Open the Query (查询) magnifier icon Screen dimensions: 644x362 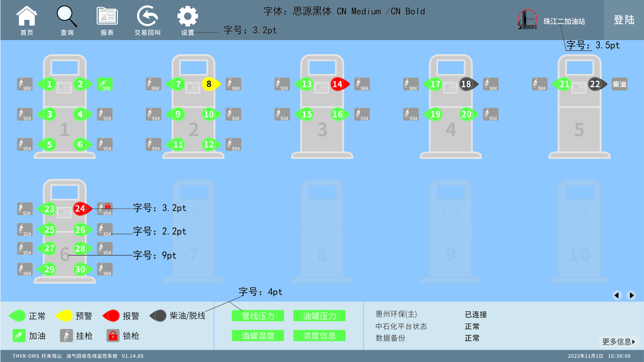(67, 17)
